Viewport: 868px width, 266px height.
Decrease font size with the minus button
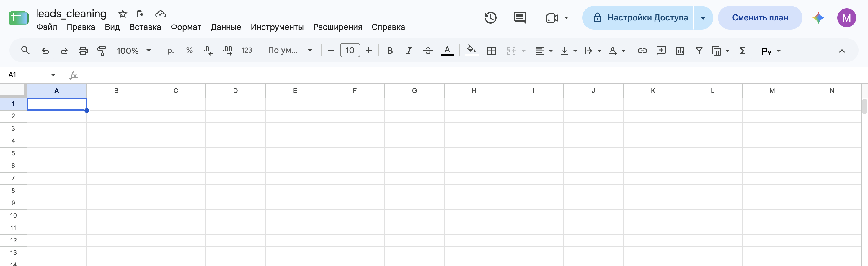331,51
